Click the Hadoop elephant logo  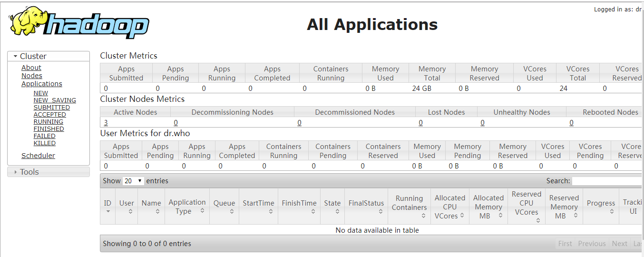[78, 23]
